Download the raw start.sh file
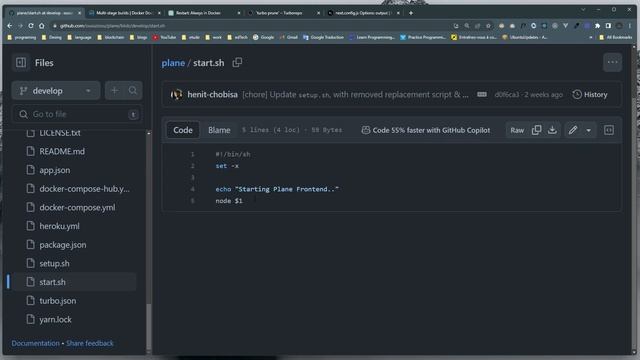Screen dimensions: 640x360 click(x=552, y=130)
